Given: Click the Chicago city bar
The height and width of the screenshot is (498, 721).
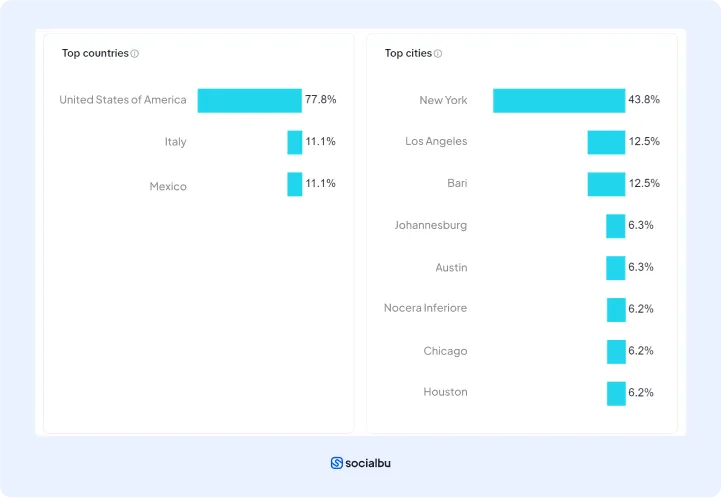Looking at the screenshot, I should [x=616, y=352].
